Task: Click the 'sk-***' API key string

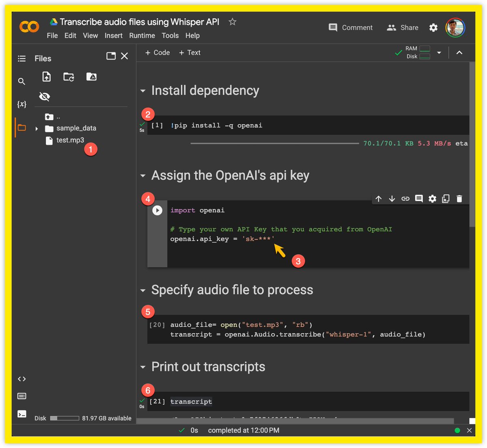Action: pyautogui.click(x=258, y=239)
